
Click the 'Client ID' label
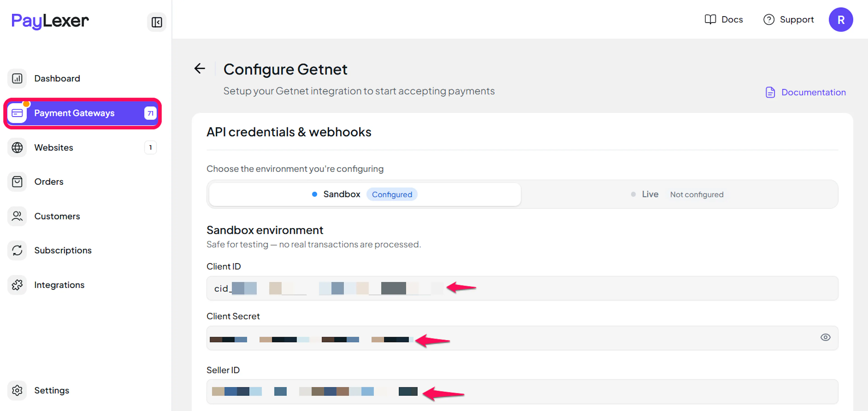coord(223,266)
